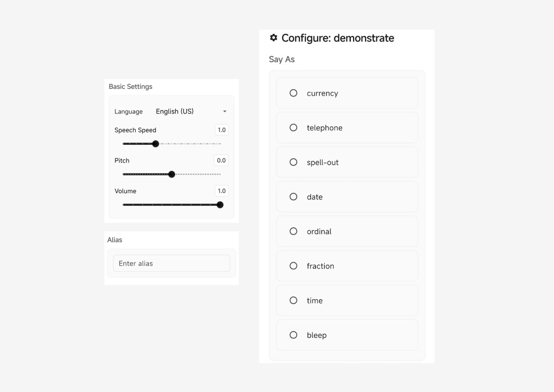The height and width of the screenshot is (392, 554).
Task: Focus the Enter alias text field
Action: tap(171, 264)
